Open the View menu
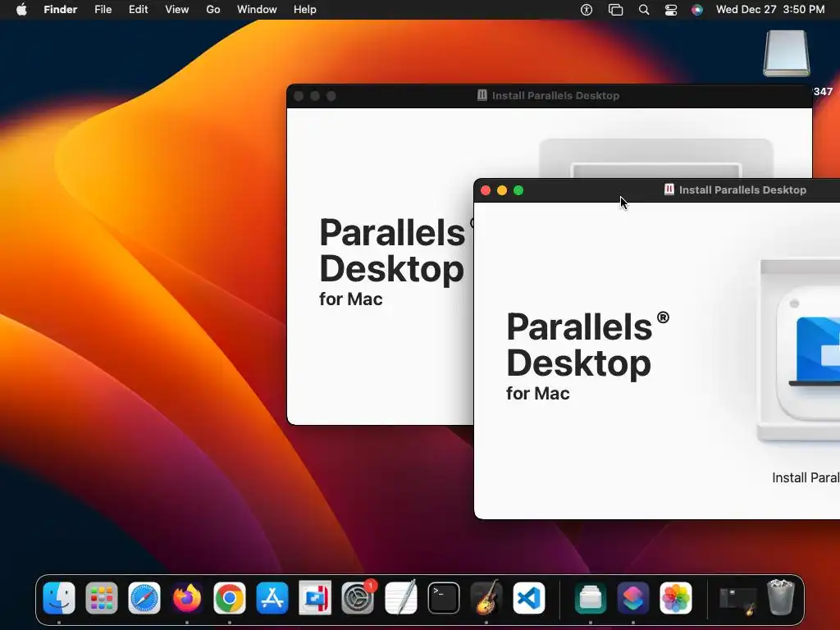Screen dimensions: 840x630 click(x=177, y=10)
